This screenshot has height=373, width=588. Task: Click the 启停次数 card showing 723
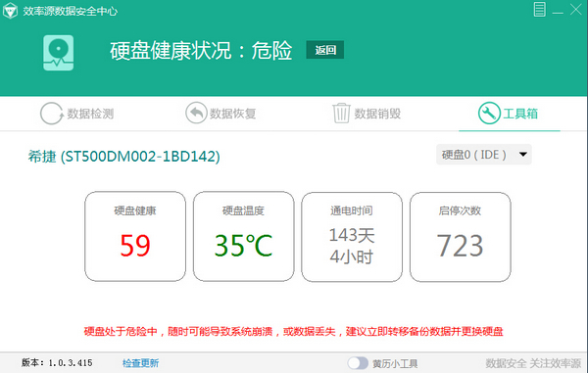pyautogui.click(x=461, y=237)
